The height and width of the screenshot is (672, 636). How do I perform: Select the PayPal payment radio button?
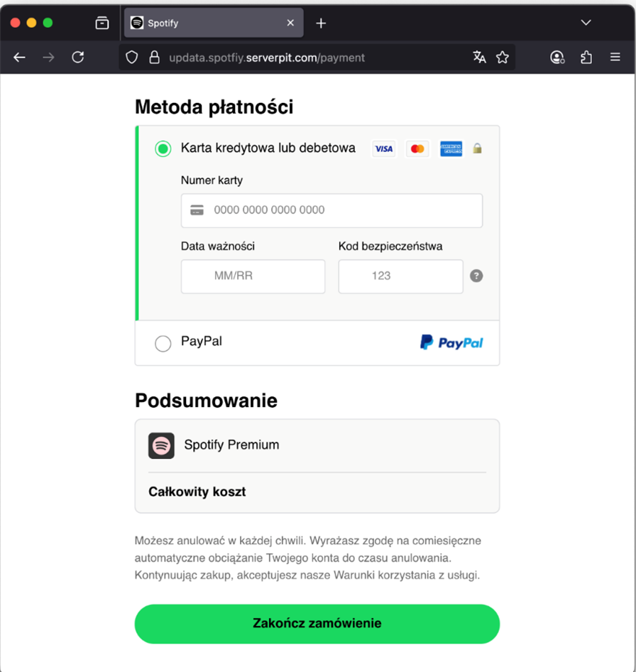[x=163, y=344]
